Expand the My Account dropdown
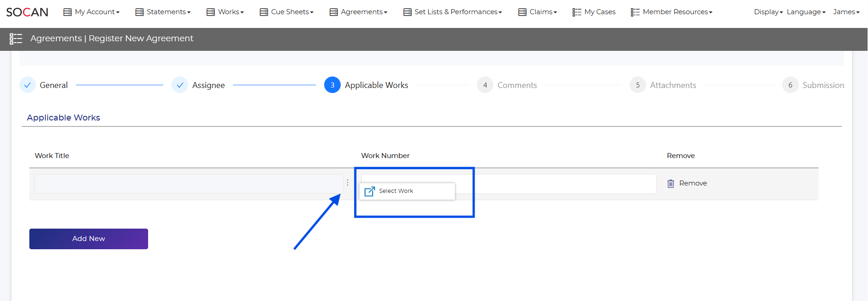The image size is (868, 301). click(x=92, y=12)
